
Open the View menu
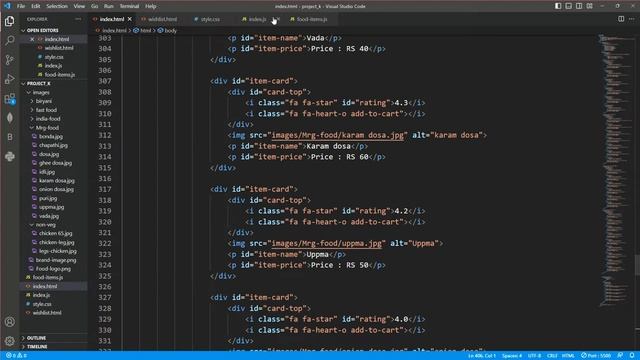79,6
